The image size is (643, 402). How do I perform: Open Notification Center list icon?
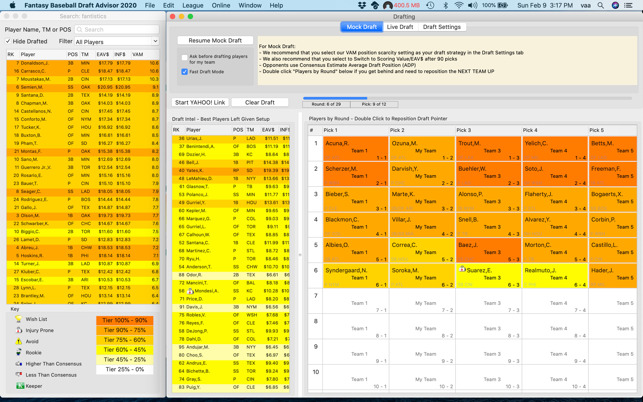pyautogui.click(x=628, y=5)
